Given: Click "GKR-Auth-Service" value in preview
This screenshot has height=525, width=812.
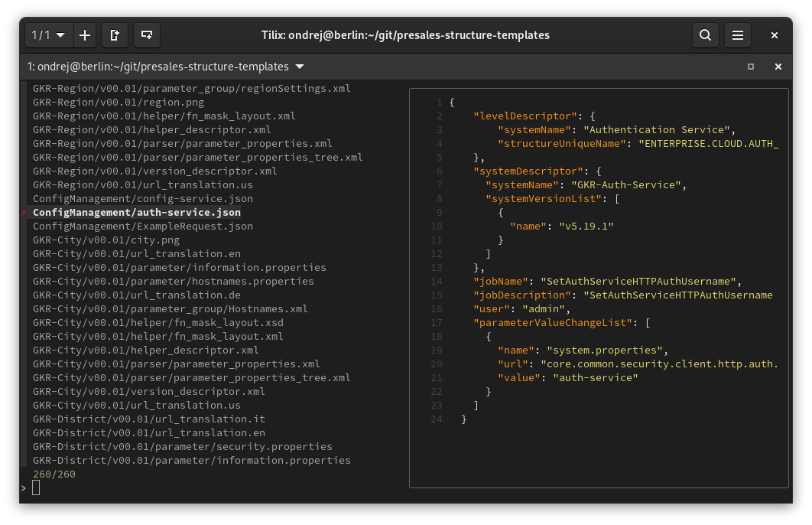Looking at the screenshot, I should coord(626,185).
